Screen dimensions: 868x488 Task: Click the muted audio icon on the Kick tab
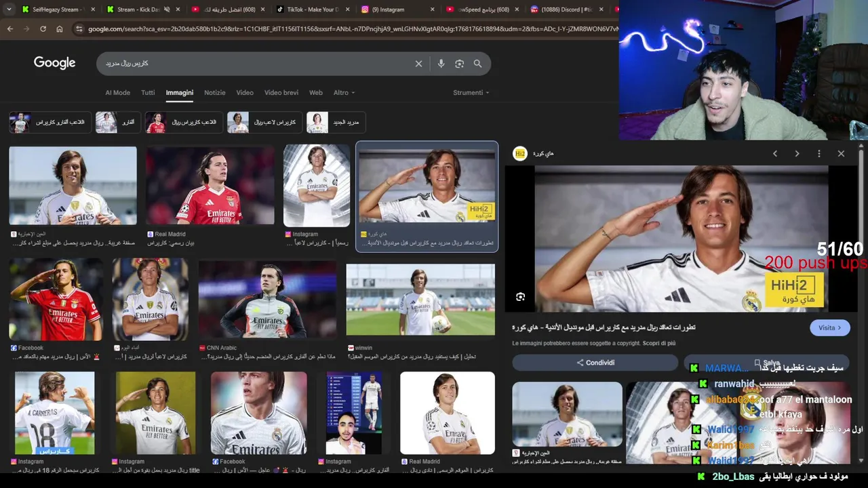[167, 9]
